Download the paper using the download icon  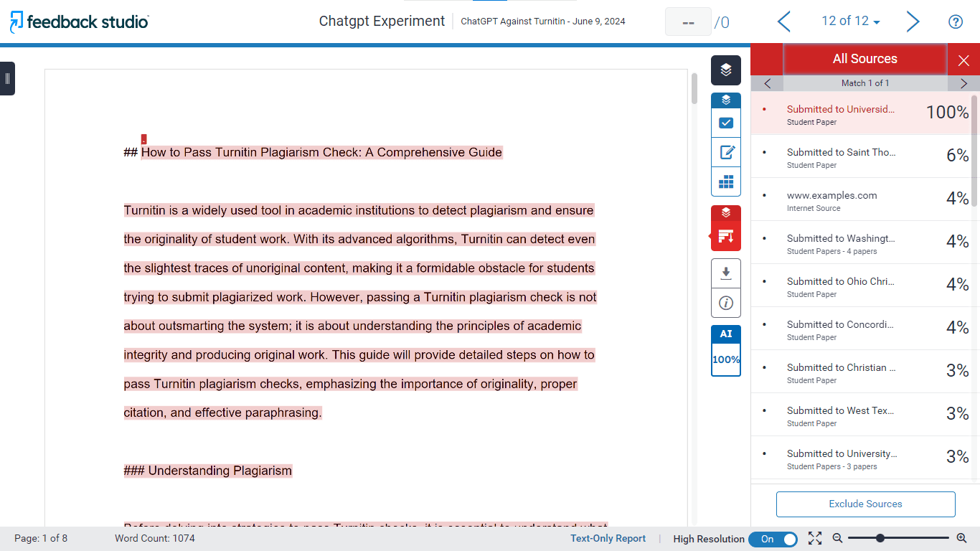click(x=725, y=273)
